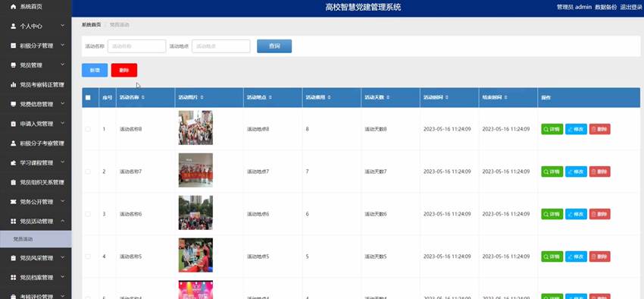The width and height of the screenshot is (644, 299).
Task: Tick the checkbox for row 活动名称5
Action: (88, 257)
